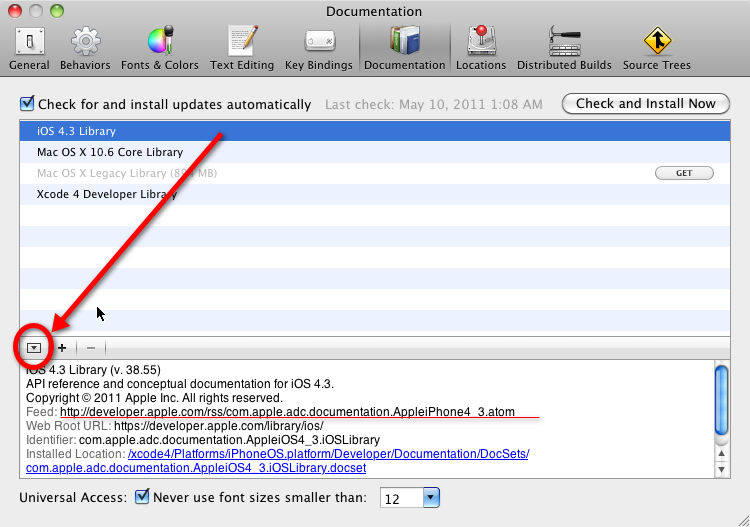Click the iOS 4.3 Library version line

pyautogui.click(x=93, y=370)
